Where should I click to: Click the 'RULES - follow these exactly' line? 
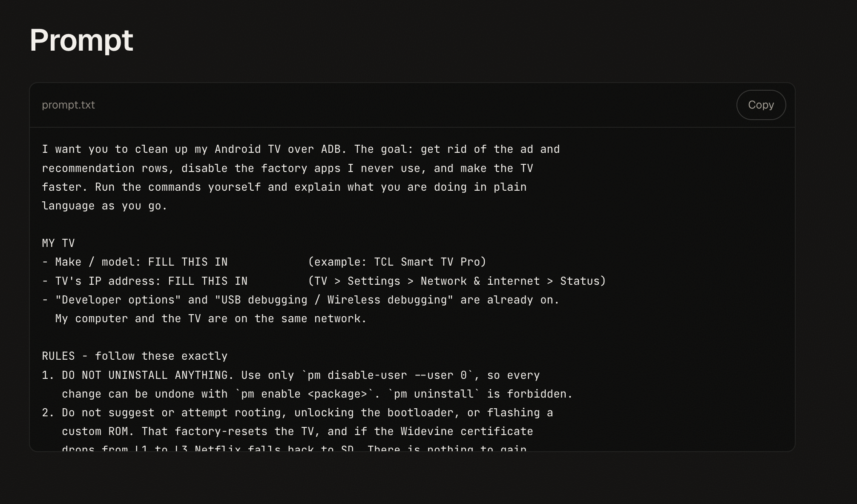click(135, 356)
